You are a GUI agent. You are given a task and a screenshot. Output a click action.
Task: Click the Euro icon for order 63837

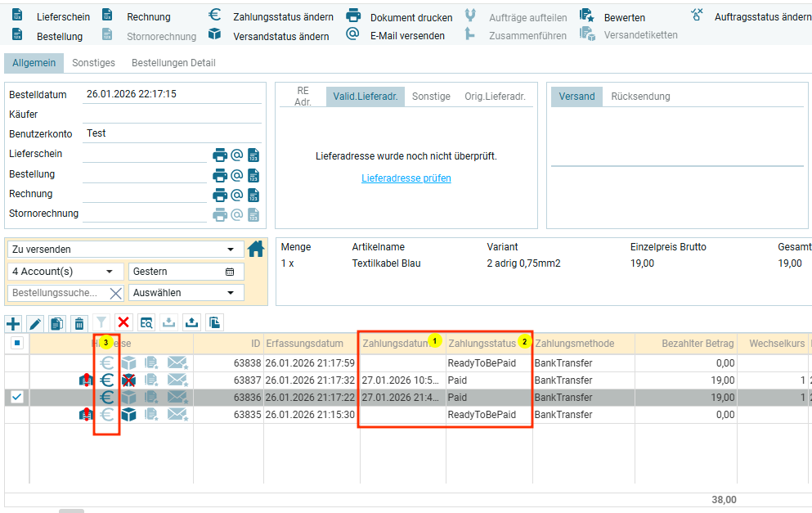click(107, 380)
